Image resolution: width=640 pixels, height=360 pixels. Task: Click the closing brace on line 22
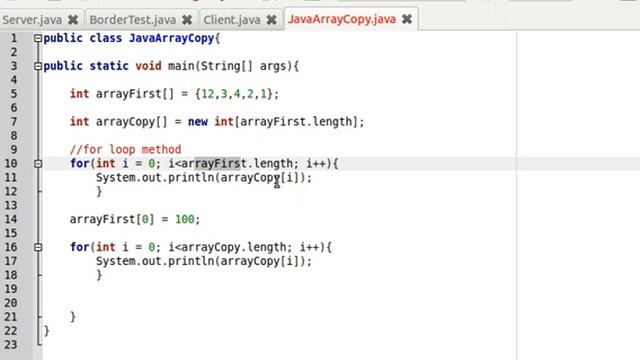click(x=46, y=331)
